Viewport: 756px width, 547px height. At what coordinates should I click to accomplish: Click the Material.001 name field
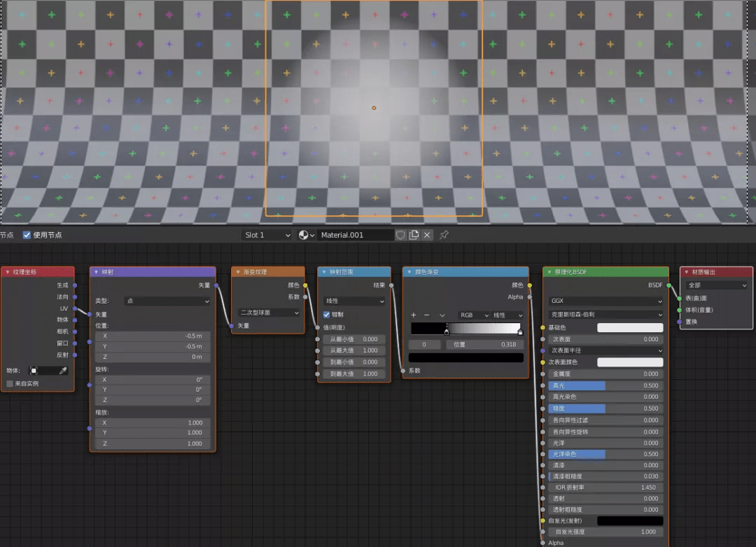click(356, 235)
